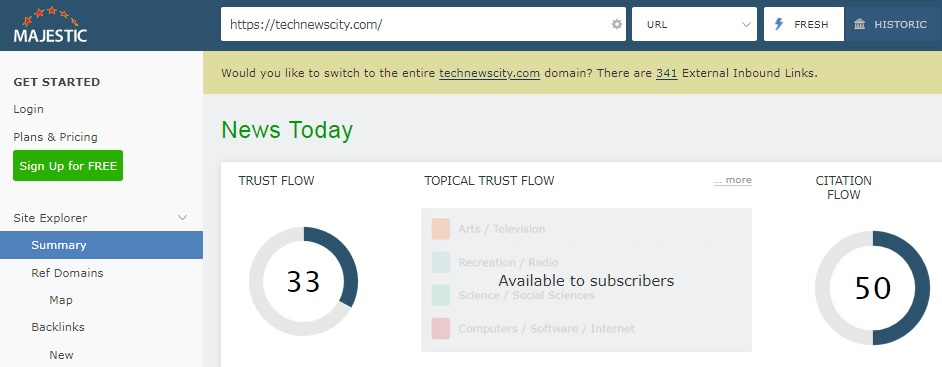Viewport: 942px width, 367px height.
Task: Click the orange Arts / Television swatch
Action: click(440, 229)
